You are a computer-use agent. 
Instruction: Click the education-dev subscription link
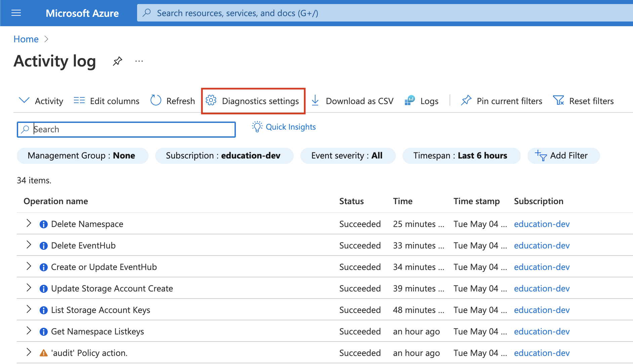(541, 224)
